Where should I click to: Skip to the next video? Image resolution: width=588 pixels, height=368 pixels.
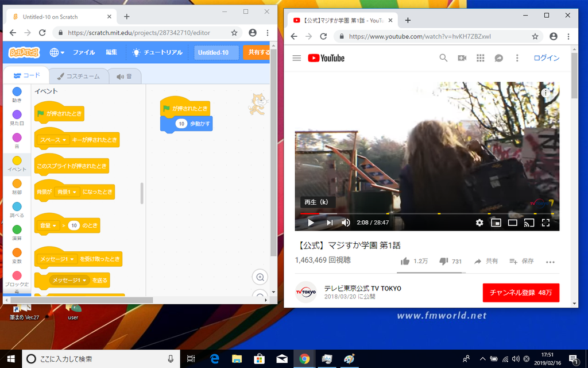329,223
